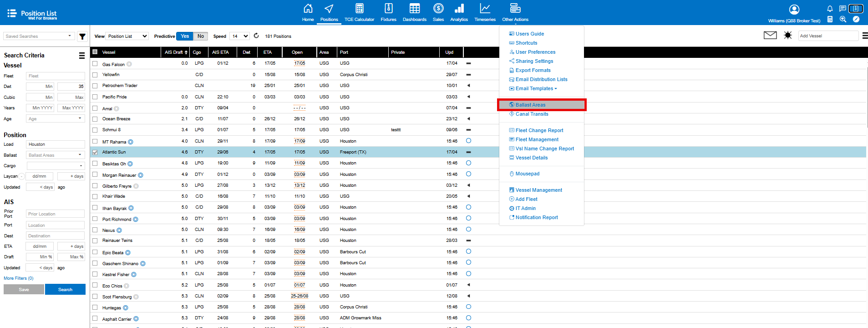868x328 pixels.
Task: Uncheck the Atlantic Sun row checkbox
Action: point(95,153)
